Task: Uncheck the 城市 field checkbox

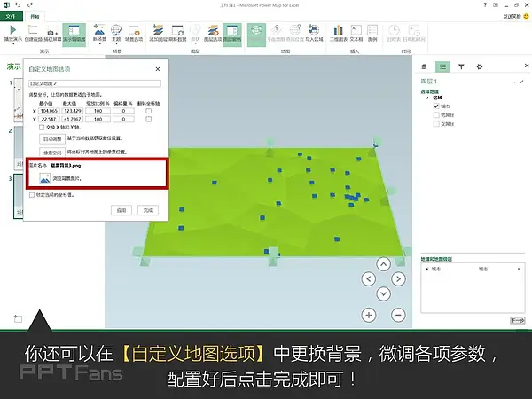Action: [435, 106]
